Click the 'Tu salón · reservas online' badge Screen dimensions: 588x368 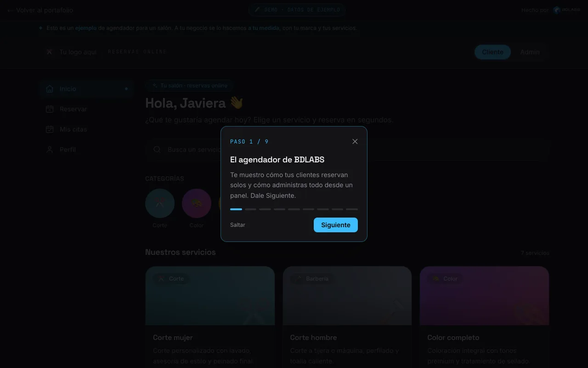pos(190,86)
